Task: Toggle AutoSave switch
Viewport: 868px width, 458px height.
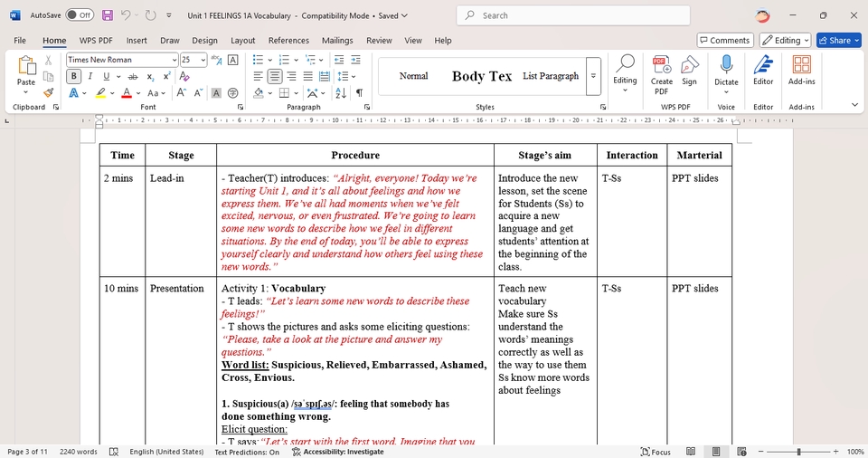Action: click(x=80, y=15)
